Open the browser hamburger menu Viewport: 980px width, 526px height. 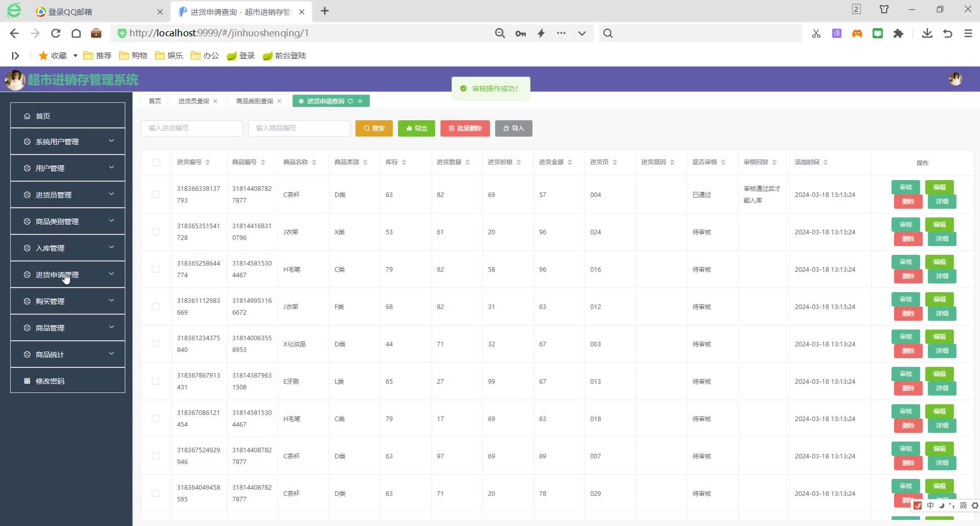tap(968, 33)
